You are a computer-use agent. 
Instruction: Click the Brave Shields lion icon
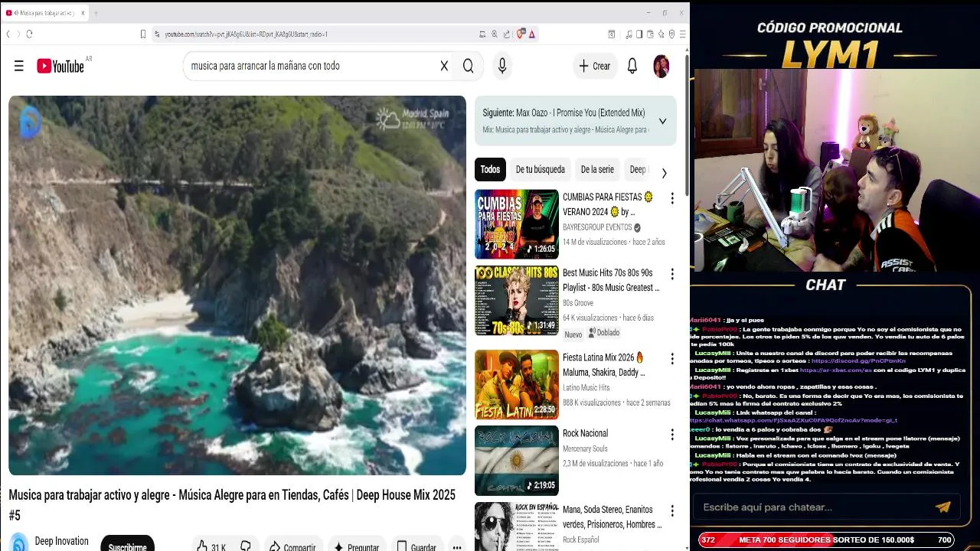pyautogui.click(x=521, y=34)
